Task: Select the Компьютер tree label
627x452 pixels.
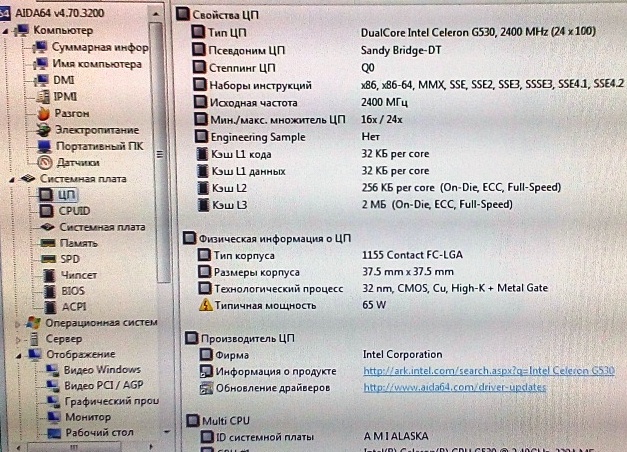Action: click(x=63, y=30)
